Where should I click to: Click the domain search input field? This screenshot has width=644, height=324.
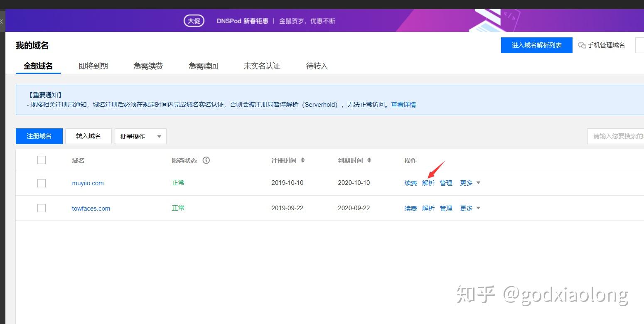619,136
